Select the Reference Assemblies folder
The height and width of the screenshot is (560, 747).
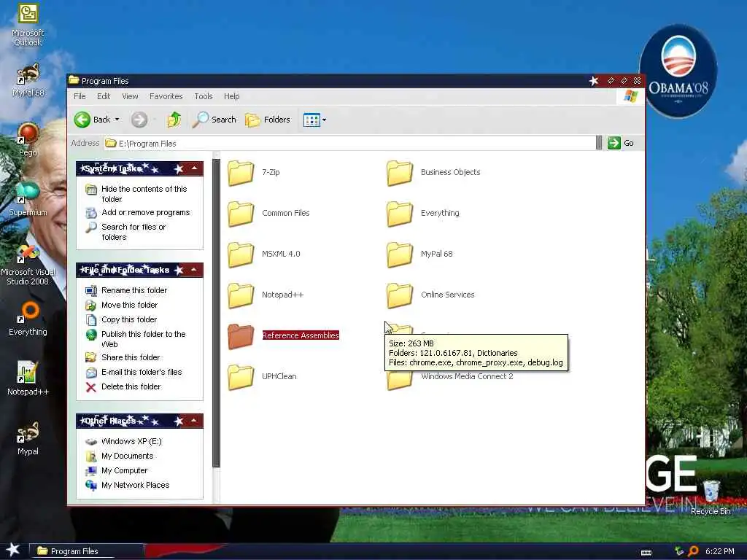click(284, 335)
